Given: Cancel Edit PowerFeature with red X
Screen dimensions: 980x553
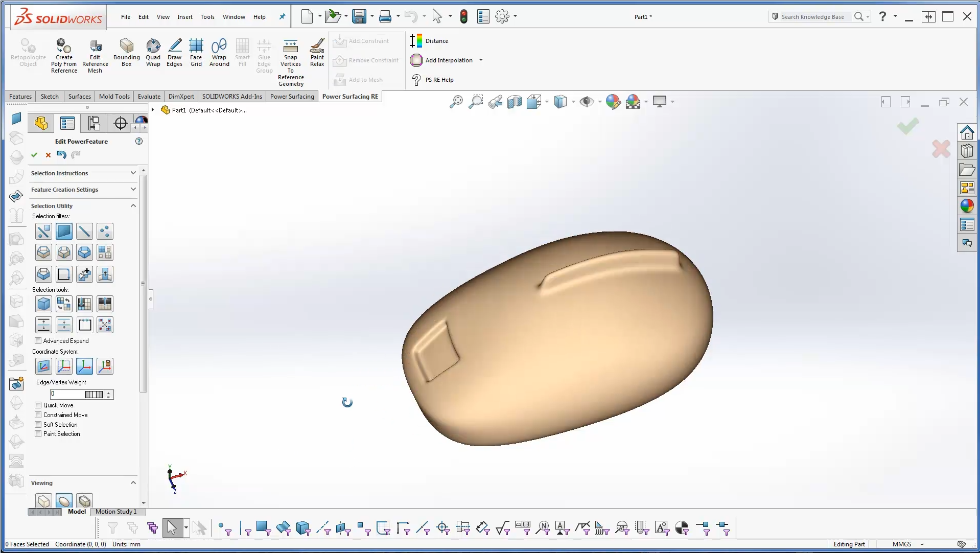Looking at the screenshot, I should tap(48, 155).
